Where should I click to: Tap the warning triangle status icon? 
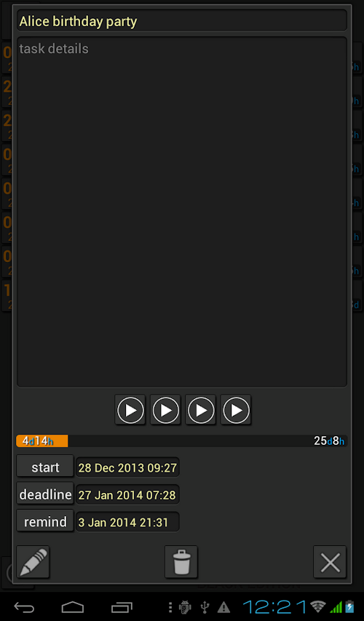(x=223, y=606)
